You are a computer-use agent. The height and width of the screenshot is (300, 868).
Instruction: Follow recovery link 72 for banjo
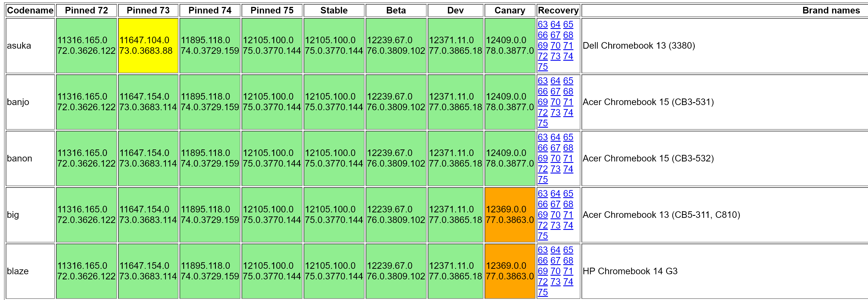543,113
